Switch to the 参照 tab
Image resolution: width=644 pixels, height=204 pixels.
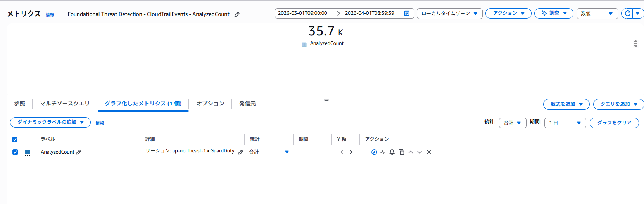[19, 104]
